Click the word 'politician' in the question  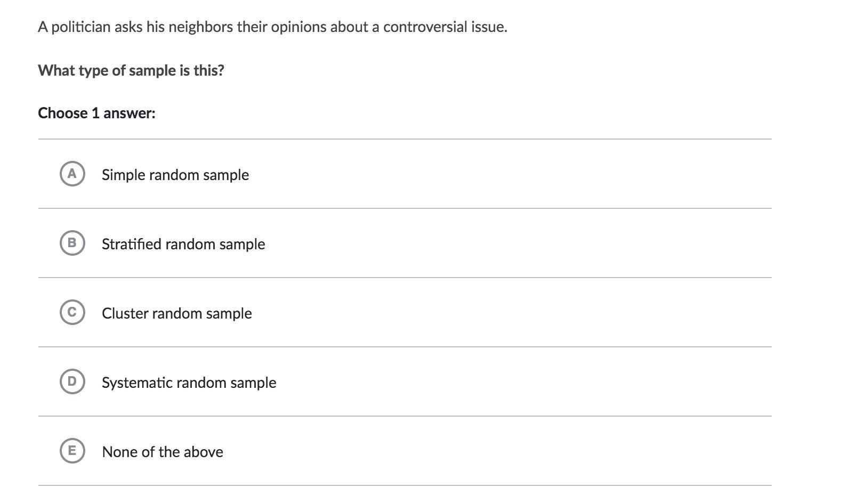coord(80,27)
